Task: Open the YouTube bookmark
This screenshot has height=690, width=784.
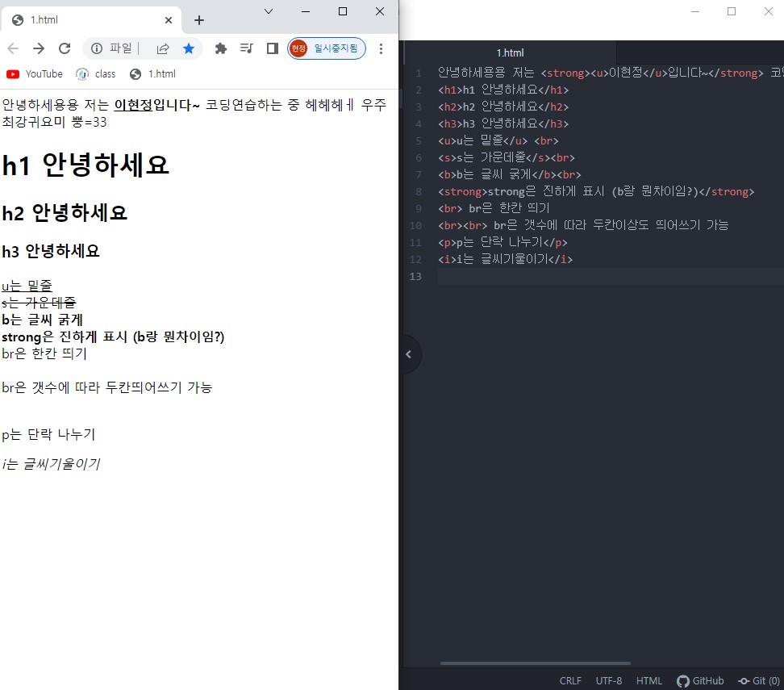Action: (x=35, y=74)
